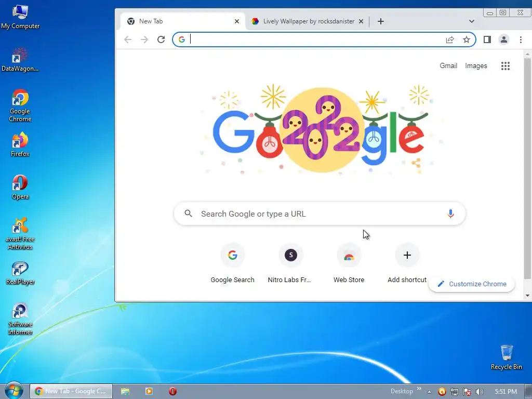Click the network tray icon

pos(454,392)
